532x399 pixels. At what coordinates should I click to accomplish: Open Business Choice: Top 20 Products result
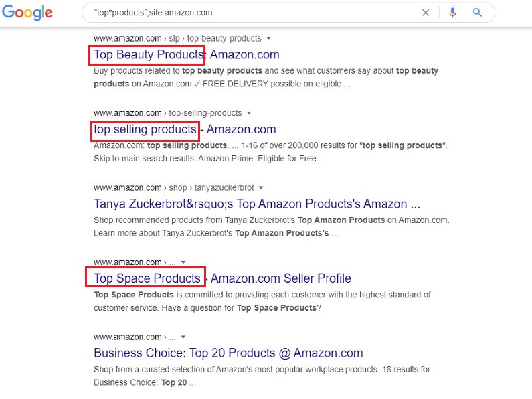pos(228,353)
